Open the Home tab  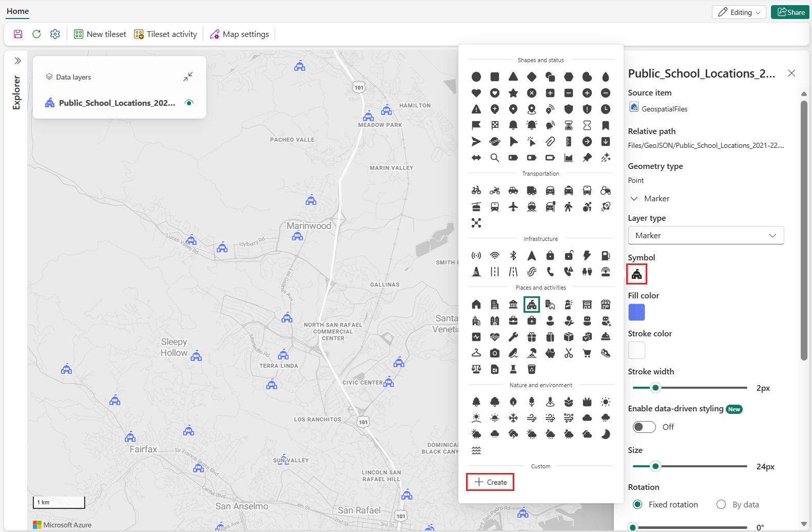click(x=18, y=11)
